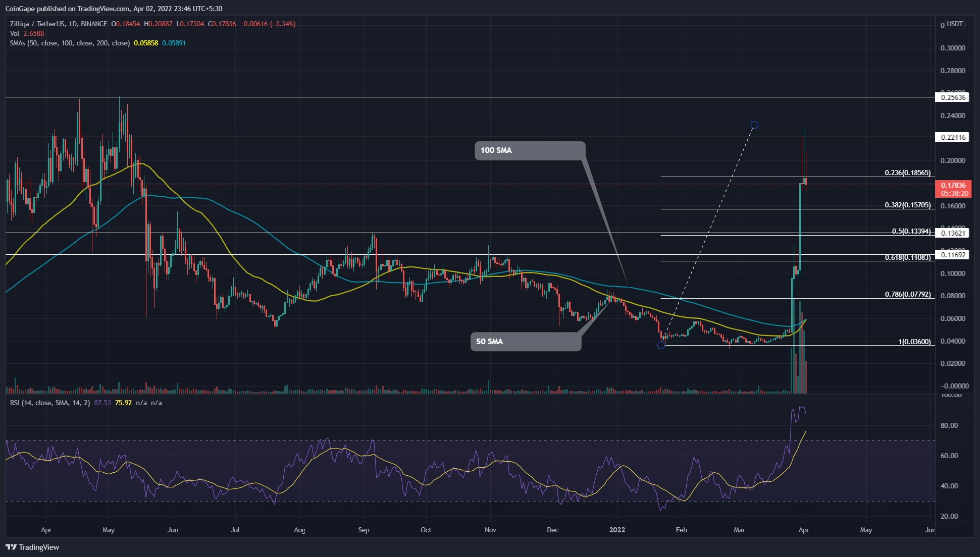Select the 0.5(0.13394) Fibonacci level

pyautogui.click(x=911, y=231)
